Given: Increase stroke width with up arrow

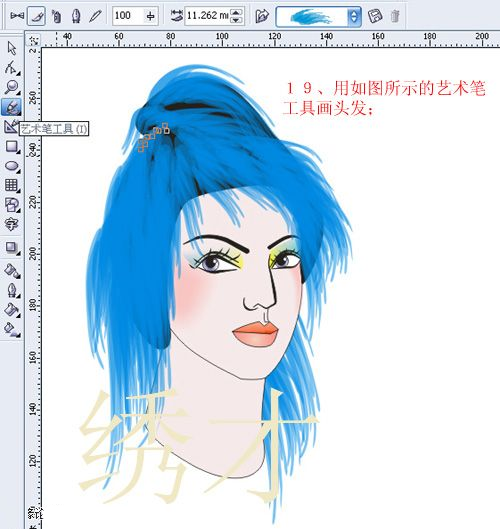Looking at the screenshot, I should point(237,12).
